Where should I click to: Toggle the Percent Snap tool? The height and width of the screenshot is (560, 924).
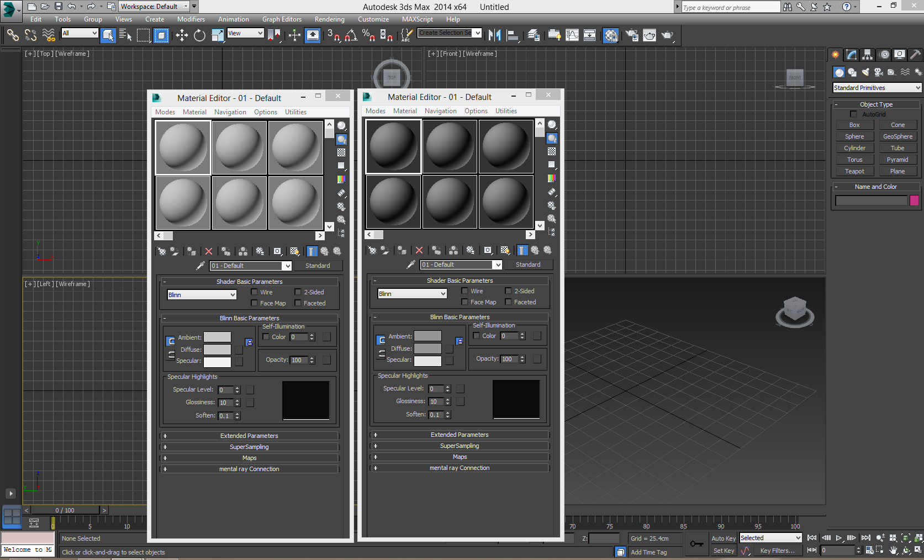[368, 35]
